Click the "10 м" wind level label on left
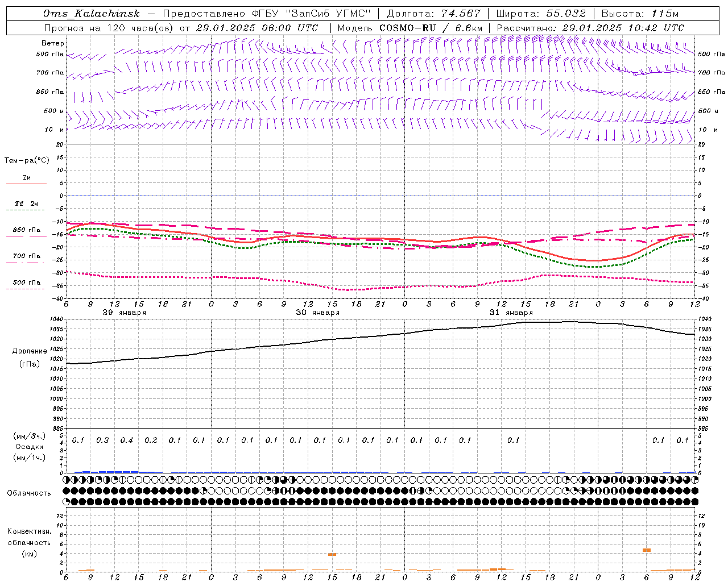 click(54, 130)
